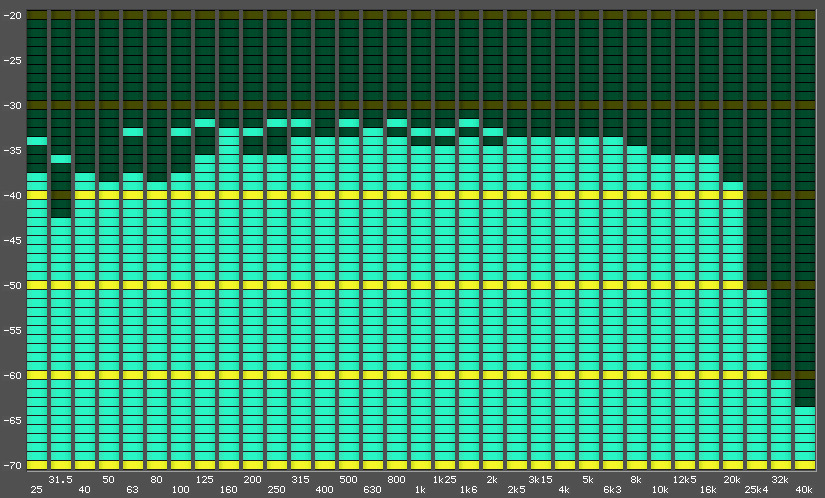Screen dimensions: 825x498
Task: Select the 400 Hz frequency band label
Action: pos(324,490)
